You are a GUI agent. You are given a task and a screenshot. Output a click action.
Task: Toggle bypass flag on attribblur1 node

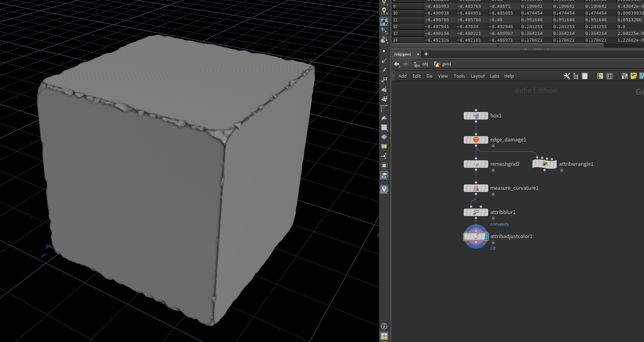click(466, 212)
